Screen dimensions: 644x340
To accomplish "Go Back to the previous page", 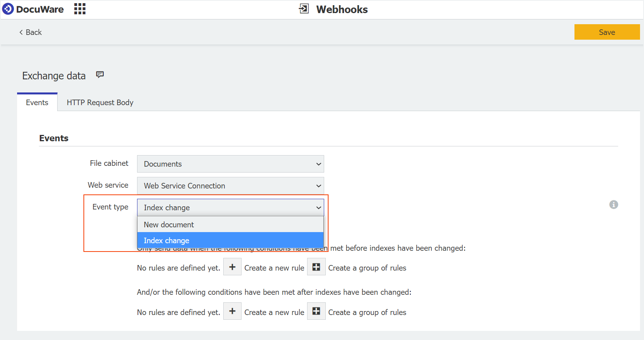I will (30, 32).
